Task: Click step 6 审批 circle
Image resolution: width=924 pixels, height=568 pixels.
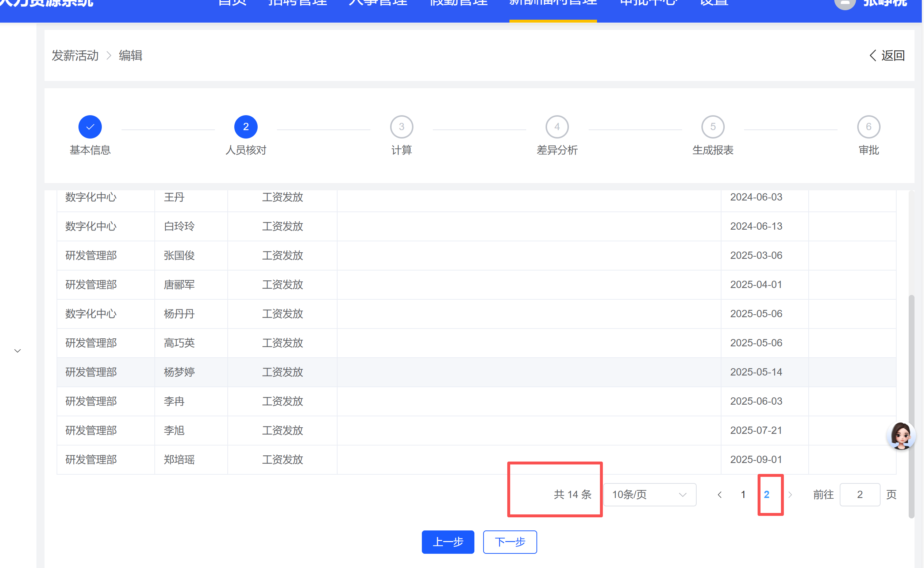Action: click(x=868, y=127)
